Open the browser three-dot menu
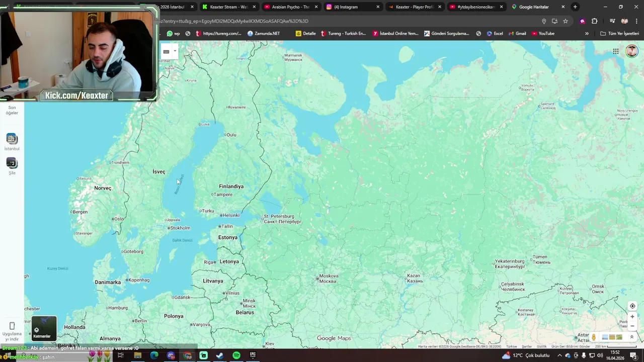The height and width of the screenshot is (362, 644). tap(636, 21)
